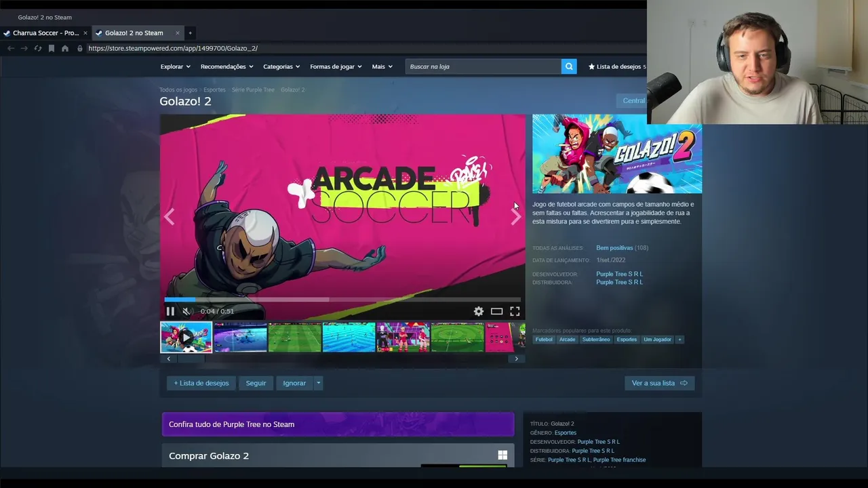Click Série Purple Tree breadcrumb
The width and height of the screenshot is (868, 488).
(253, 89)
